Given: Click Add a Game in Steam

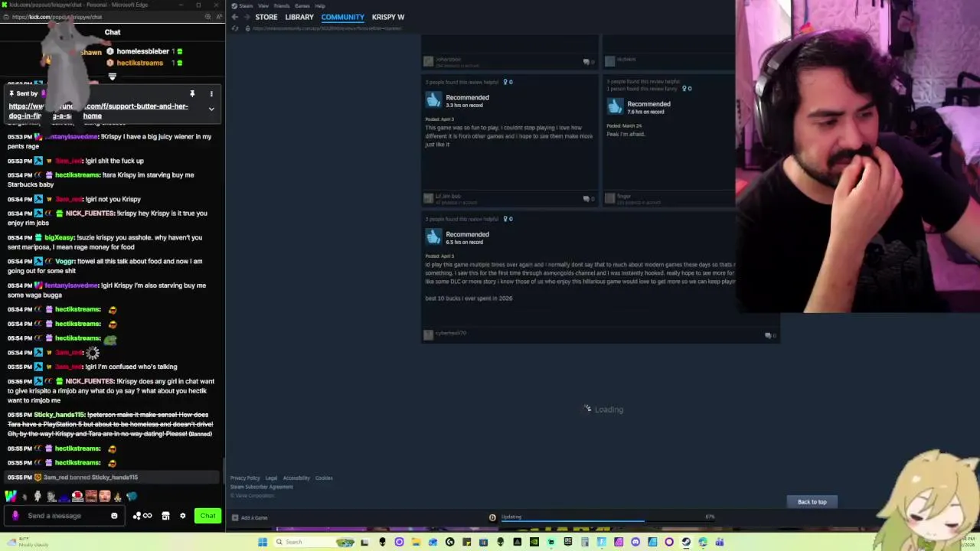Looking at the screenshot, I should click(x=250, y=518).
